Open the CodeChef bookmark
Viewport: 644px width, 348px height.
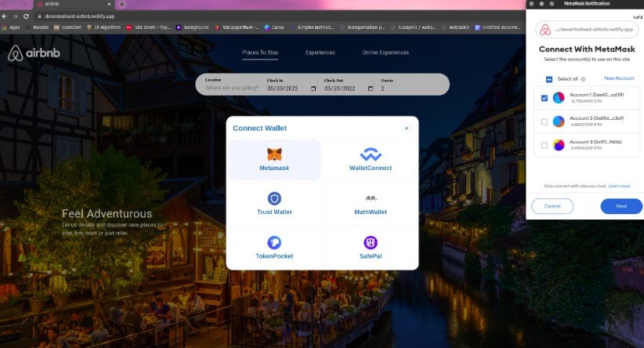(67, 27)
